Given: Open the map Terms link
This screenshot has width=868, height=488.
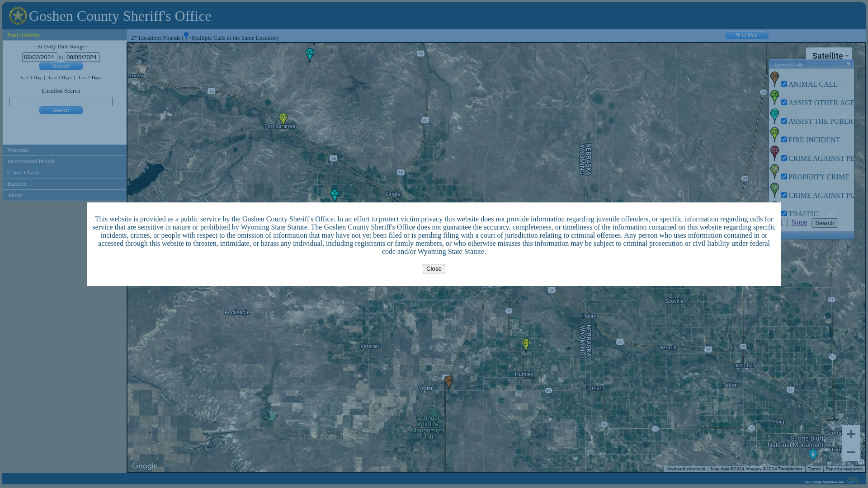Looking at the screenshot, I should point(814,469).
